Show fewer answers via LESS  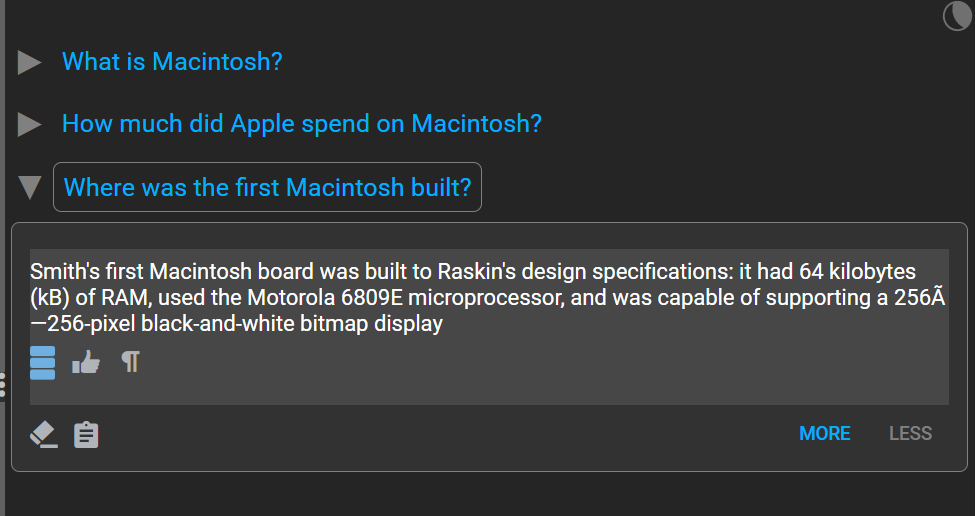point(910,433)
